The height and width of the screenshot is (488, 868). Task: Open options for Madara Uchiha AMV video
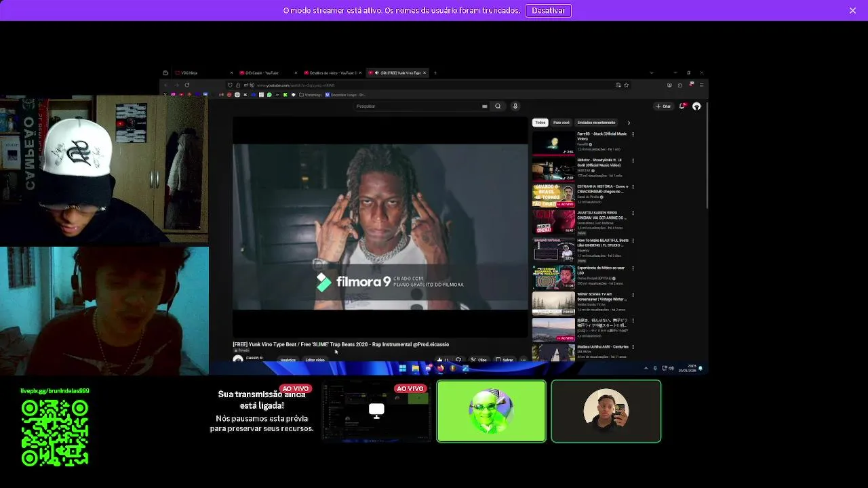pos(633,347)
